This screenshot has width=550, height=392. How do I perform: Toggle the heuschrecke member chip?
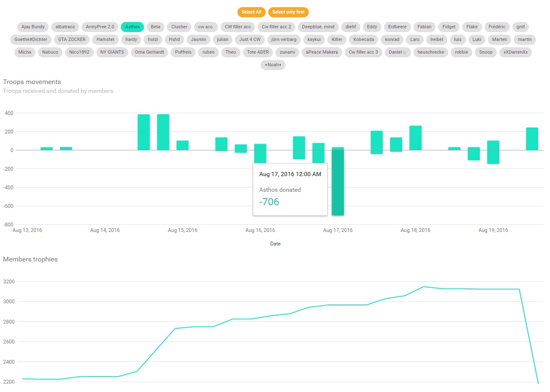click(430, 52)
